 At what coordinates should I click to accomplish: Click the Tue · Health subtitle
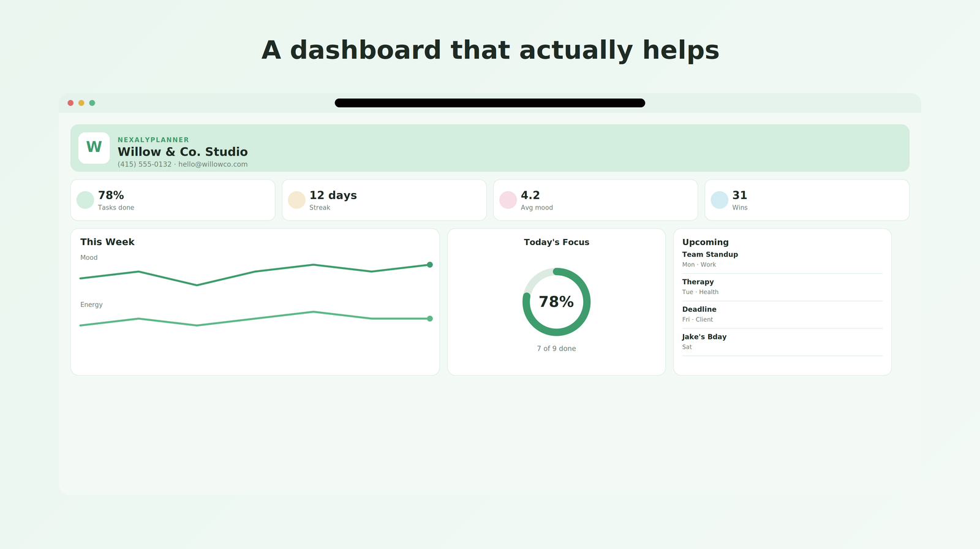coord(700,292)
